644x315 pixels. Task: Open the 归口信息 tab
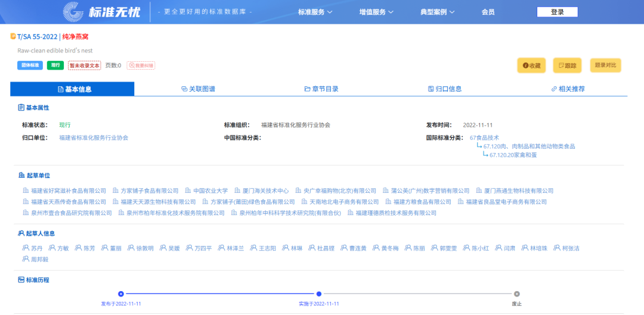click(x=445, y=89)
